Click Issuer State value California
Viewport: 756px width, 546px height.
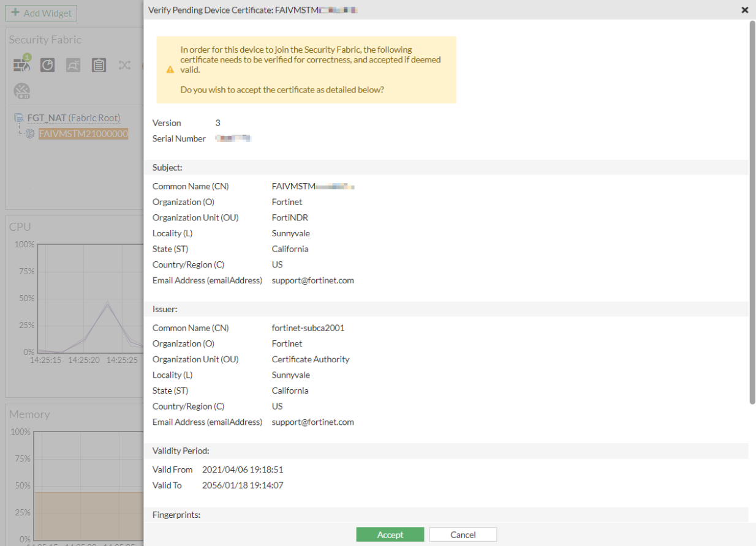(x=290, y=391)
